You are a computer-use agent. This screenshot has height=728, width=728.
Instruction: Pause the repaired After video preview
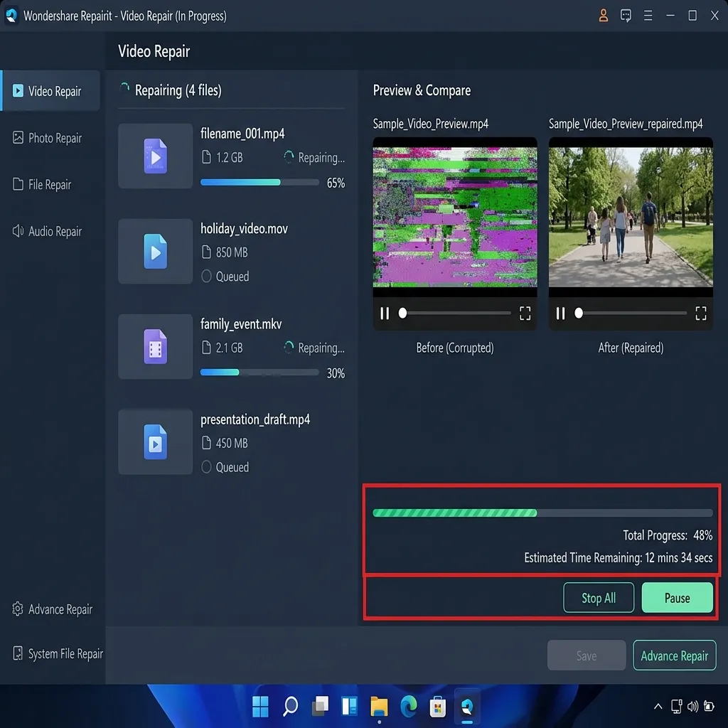[x=560, y=314]
